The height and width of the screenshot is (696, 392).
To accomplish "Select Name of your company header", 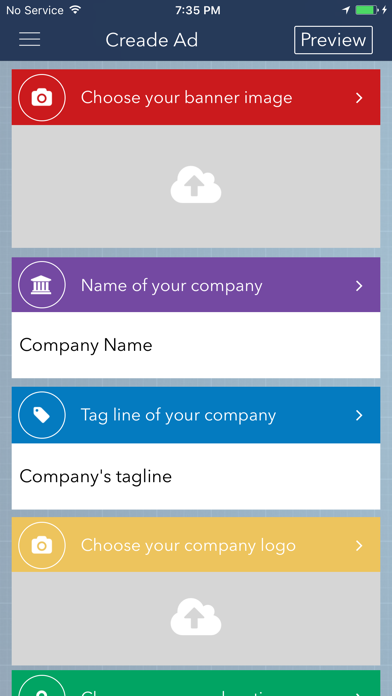I will [196, 285].
